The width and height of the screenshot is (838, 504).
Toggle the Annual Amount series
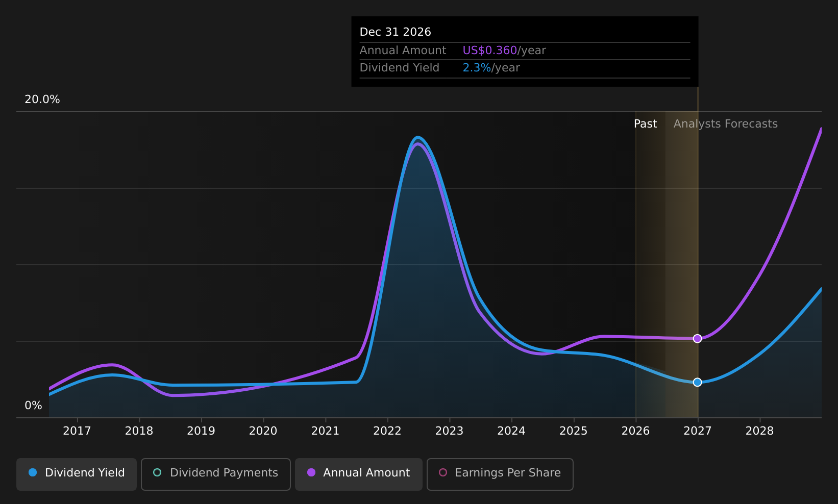click(x=359, y=474)
